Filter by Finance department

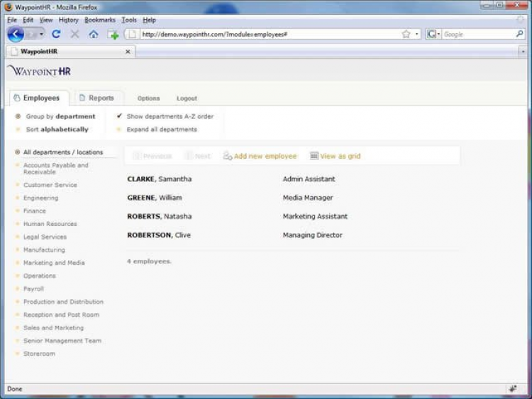34,210
